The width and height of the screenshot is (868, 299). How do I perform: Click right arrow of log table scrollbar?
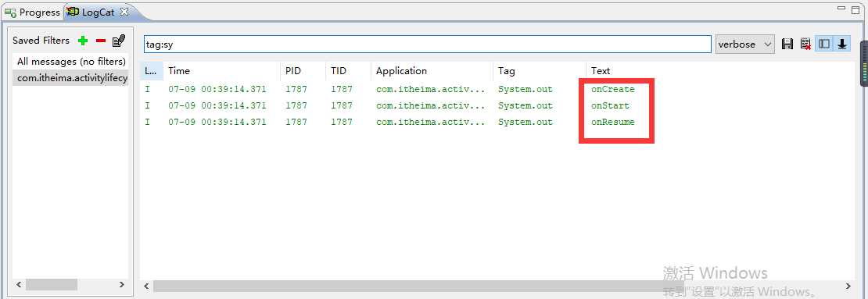(848, 287)
